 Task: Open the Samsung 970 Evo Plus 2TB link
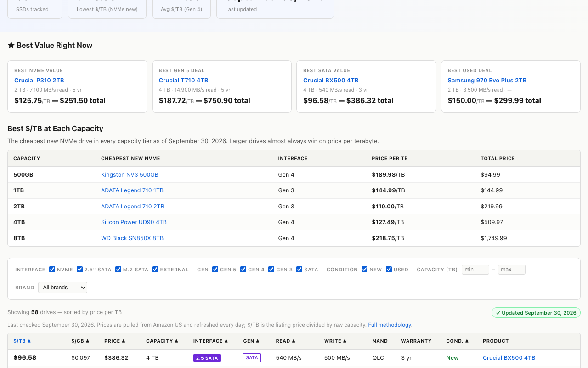[x=487, y=80]
